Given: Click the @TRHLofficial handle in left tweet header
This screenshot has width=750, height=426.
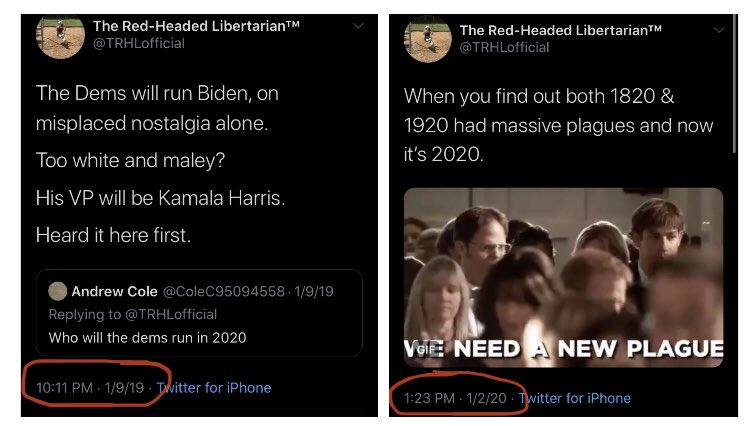Looking at the screenshot, I should pyautogui.click(x=139, y=44).
